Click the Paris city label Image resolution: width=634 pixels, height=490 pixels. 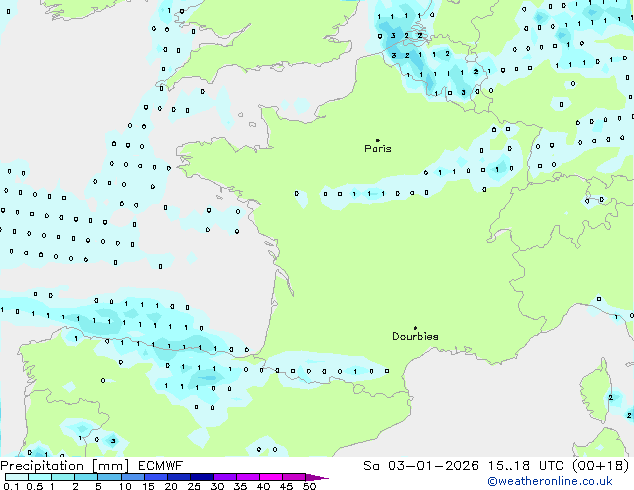[x=378, y=149]
